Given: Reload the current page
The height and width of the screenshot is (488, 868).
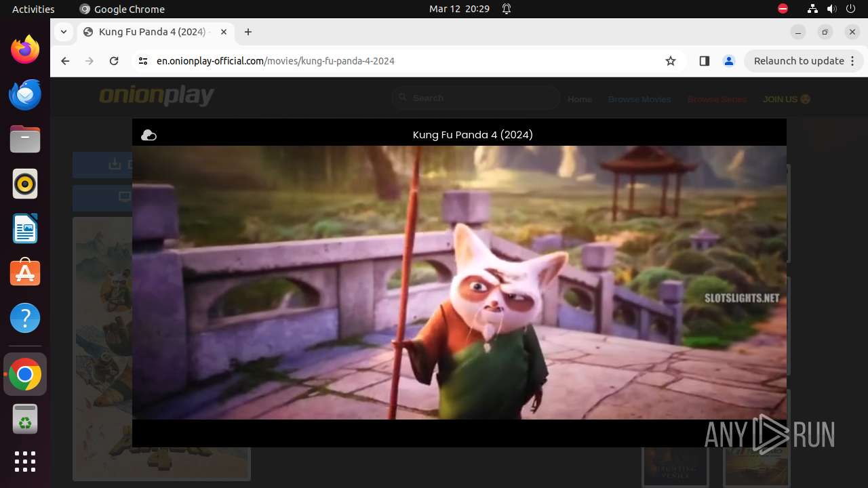Looking at the screenshot, I should click(114, 61).
